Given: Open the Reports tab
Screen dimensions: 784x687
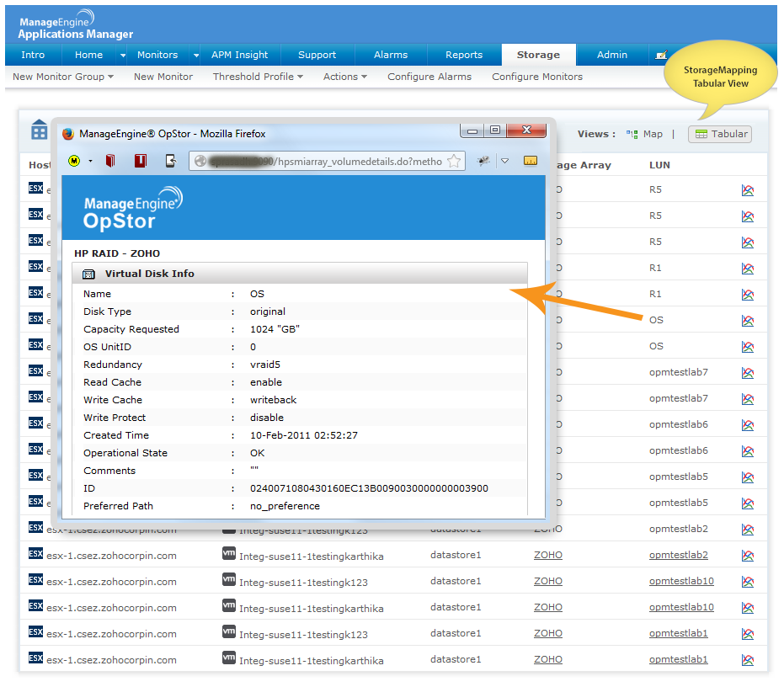Looking at the screenshot, I should [x=464, y=55].
